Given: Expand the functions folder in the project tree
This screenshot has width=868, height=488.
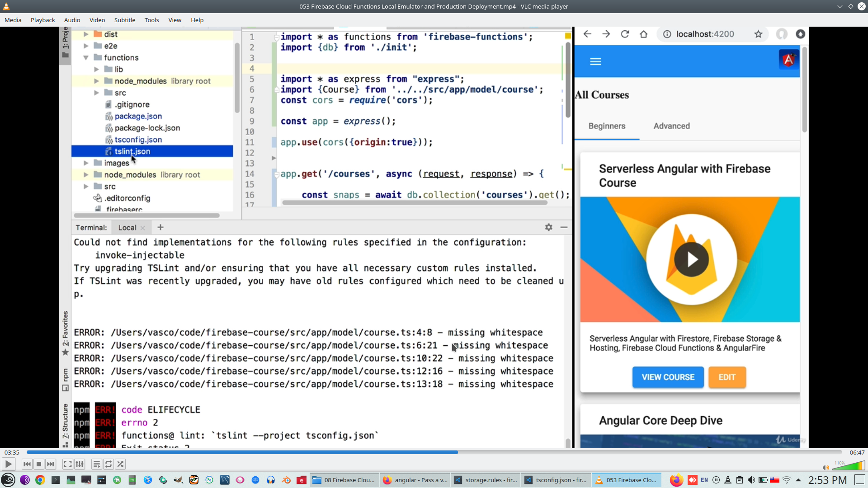Looking at the screenshot, I should (86, 57).
